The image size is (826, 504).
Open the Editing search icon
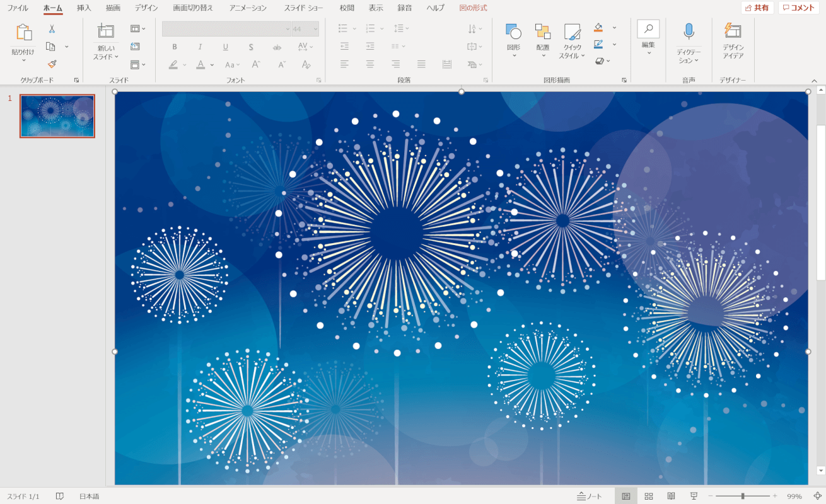648,29
